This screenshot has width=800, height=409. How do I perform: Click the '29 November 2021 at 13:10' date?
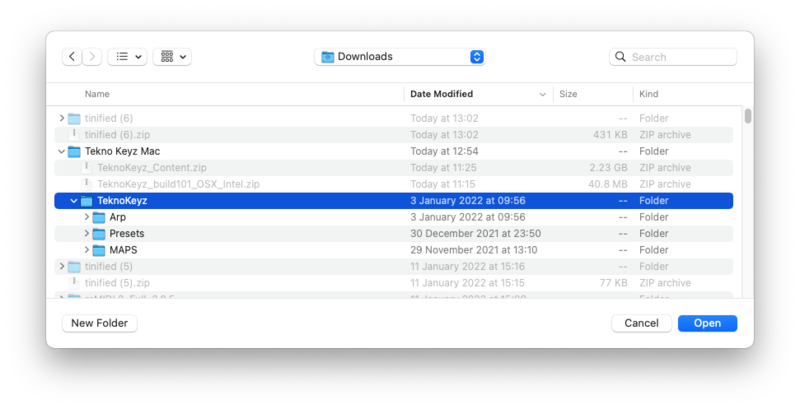(474, 250)
